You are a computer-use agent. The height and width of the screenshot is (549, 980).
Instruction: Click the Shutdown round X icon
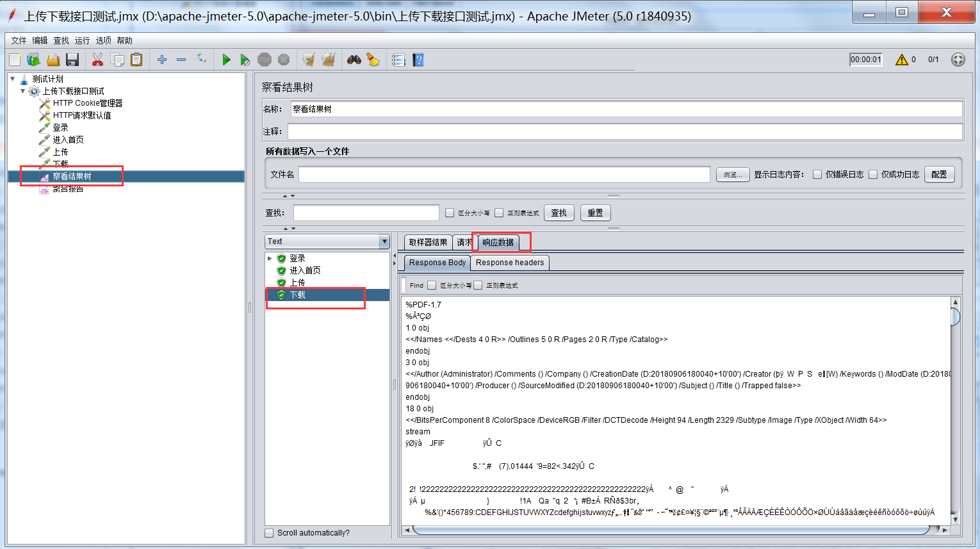click(284, 60)
